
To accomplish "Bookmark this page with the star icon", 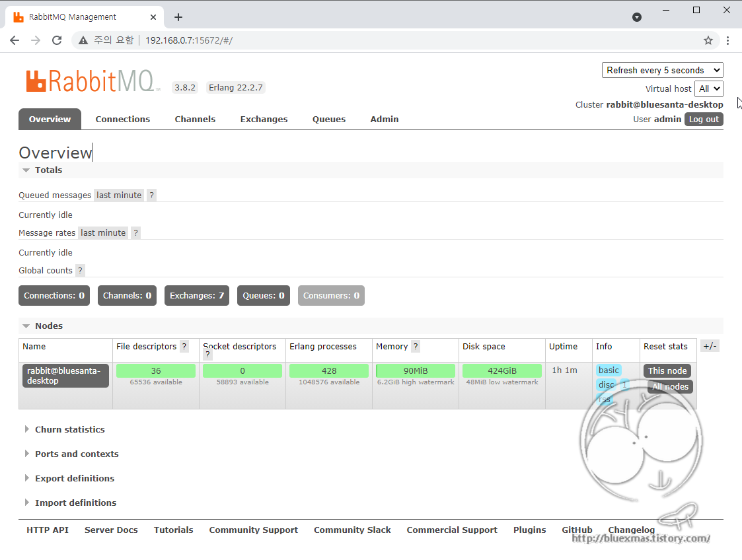I will 708,40.
